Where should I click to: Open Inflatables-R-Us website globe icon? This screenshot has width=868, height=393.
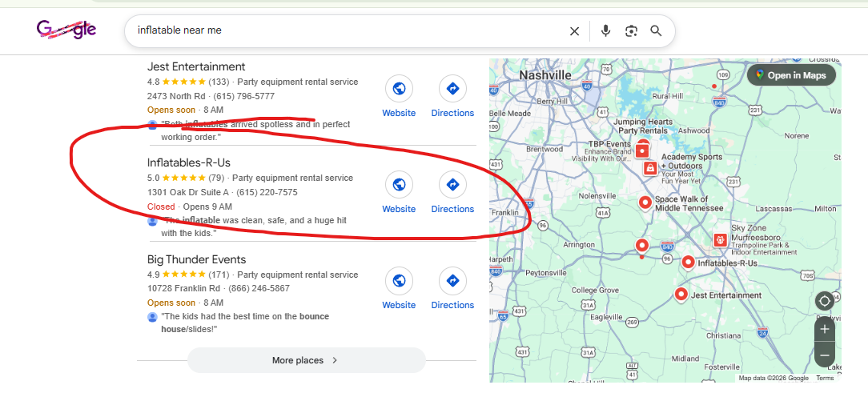399,185
